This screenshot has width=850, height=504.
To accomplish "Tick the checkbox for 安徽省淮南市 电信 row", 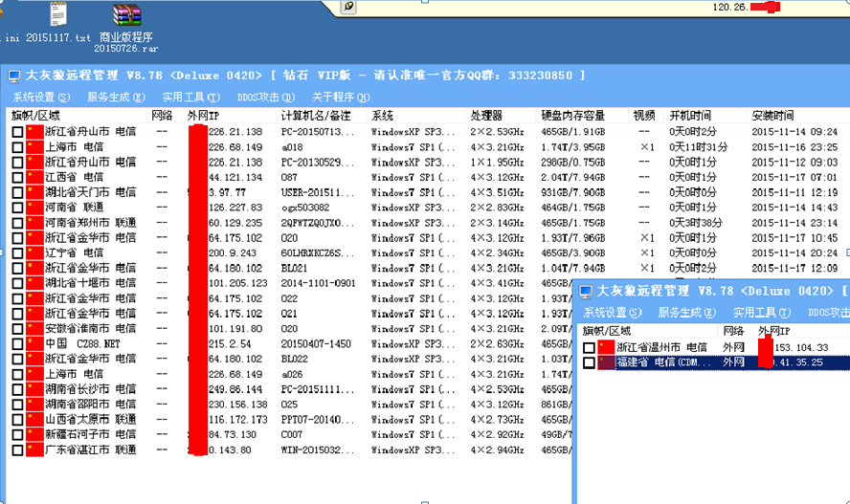I will (x=17, y=328).
